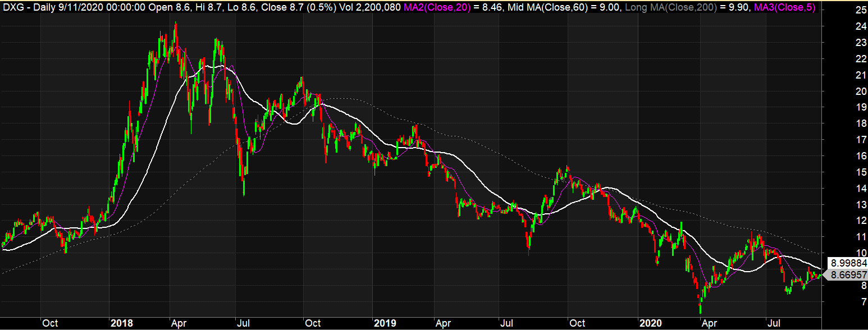
Task: Click the 2019 year label on time axis
Action: (385, 323)
